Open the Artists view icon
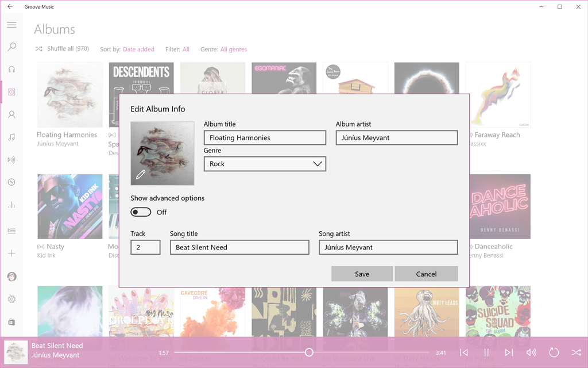Image resolution: width=588 pixels, height=368 pixels. tap(11, 114)
